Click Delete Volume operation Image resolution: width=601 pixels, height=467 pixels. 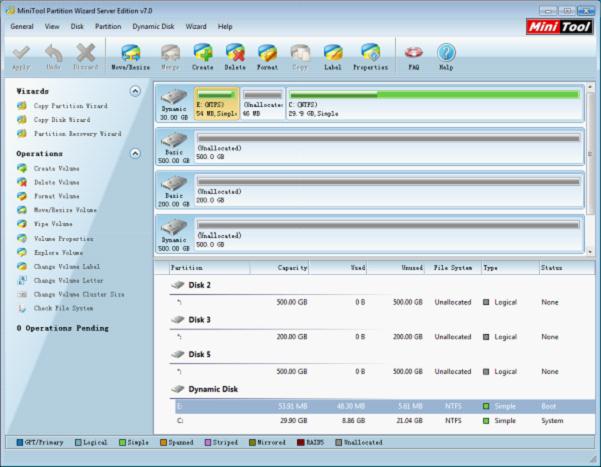(56, 182)
